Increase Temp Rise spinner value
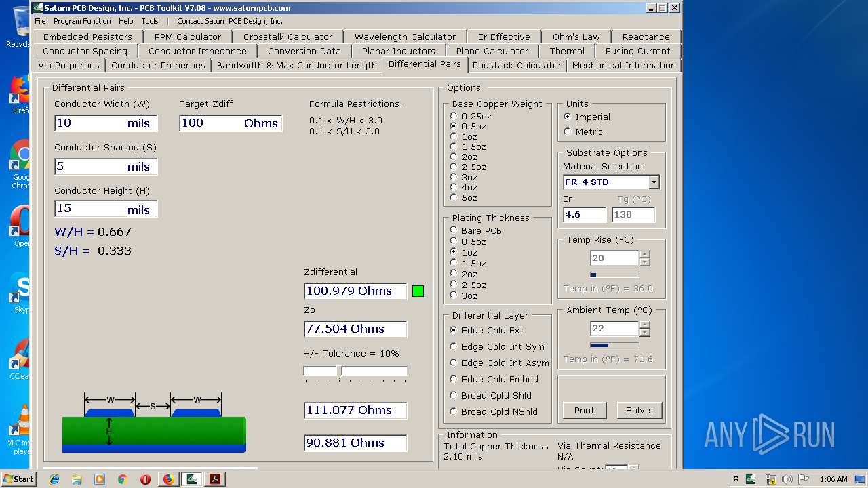The width and height of the screenshot is (868, 488). [x=645, y=254]
